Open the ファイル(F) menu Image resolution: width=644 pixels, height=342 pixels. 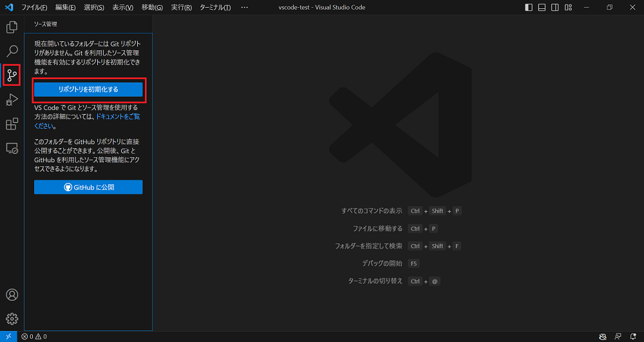click(x=34, y=8)
